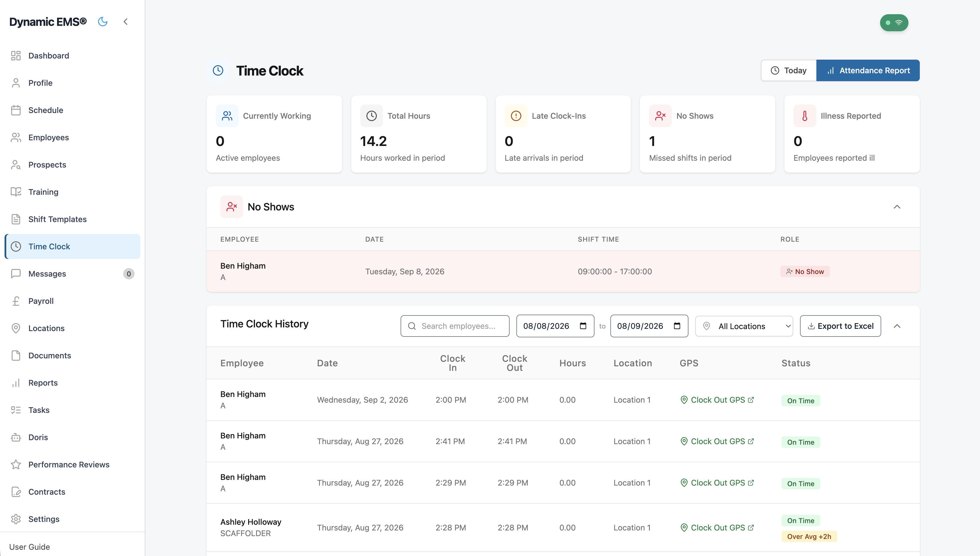This screenshot has height=556, width=980.
Task: Click the Tasks checklist icon
Action: click(x=16, y=410)
